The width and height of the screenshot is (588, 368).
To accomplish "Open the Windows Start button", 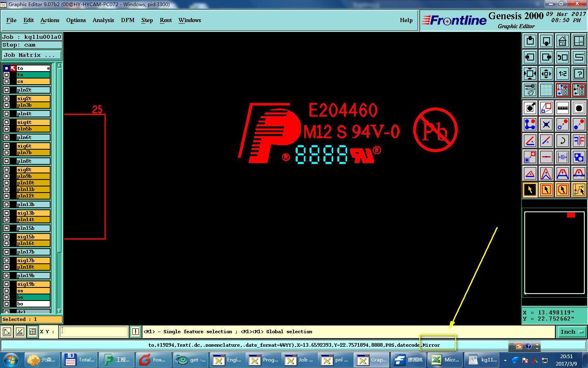I will pos(11,360).
